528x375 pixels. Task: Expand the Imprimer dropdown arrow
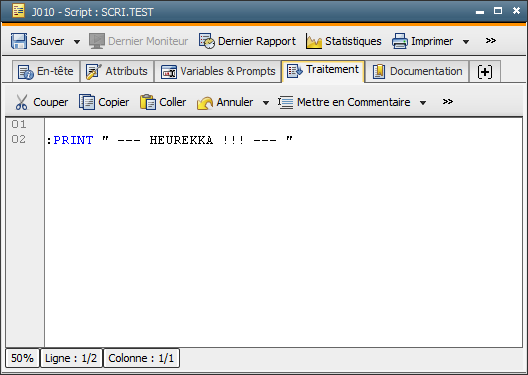pyautogui.click(x=466, y=42)
